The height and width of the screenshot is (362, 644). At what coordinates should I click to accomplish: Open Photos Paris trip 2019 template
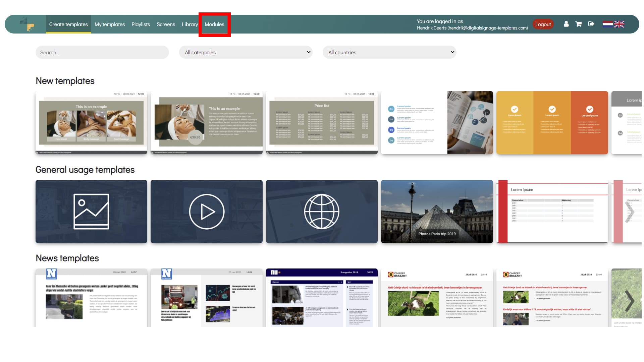pyautogui.click(x=437, y=212)
